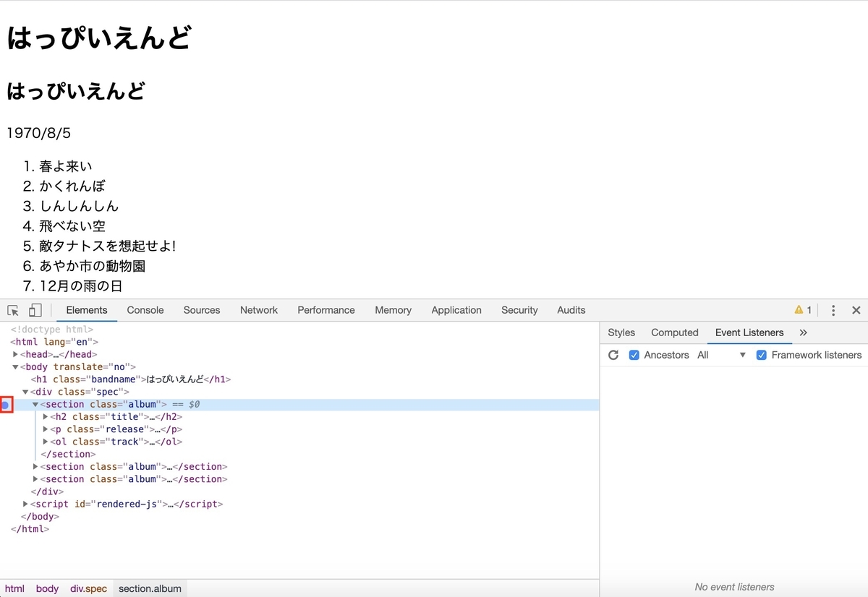Switch to the Styles sidebar tab
The width and height of the screenshot is (868, 597).
click(621, 332)
